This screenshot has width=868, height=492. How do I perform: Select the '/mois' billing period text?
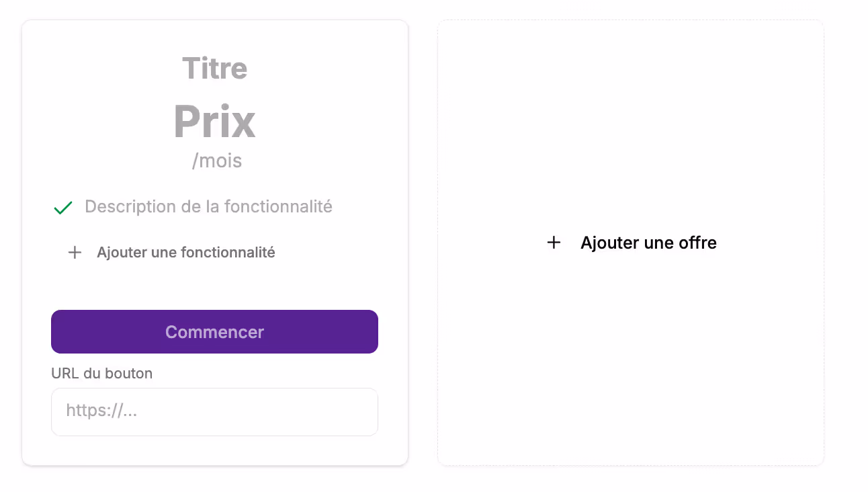216,160
